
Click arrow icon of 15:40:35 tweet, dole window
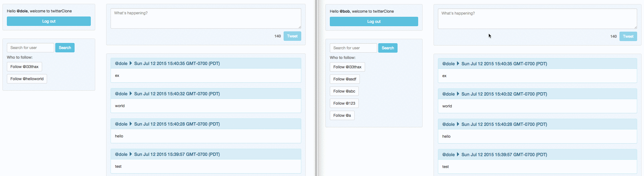(131, 63)
